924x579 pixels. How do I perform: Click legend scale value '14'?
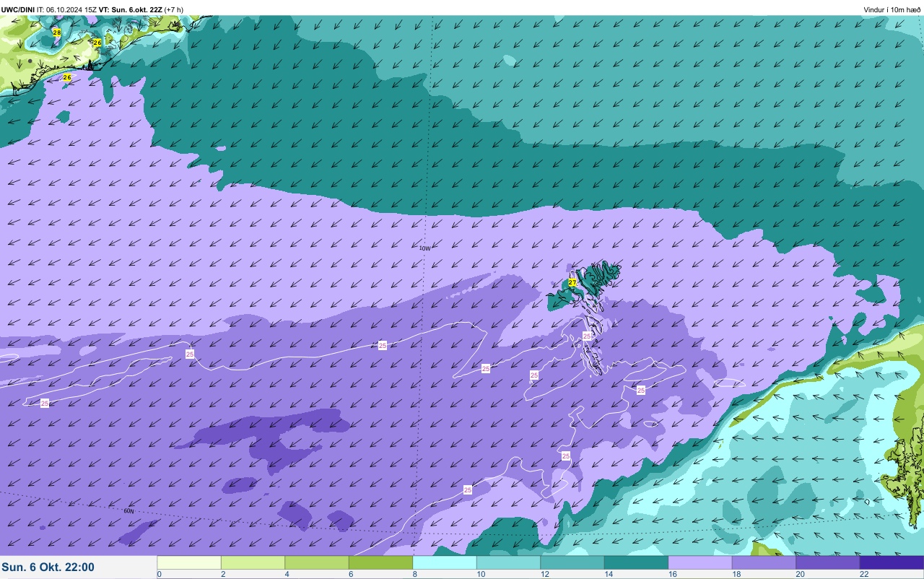[x=609, y=575]
